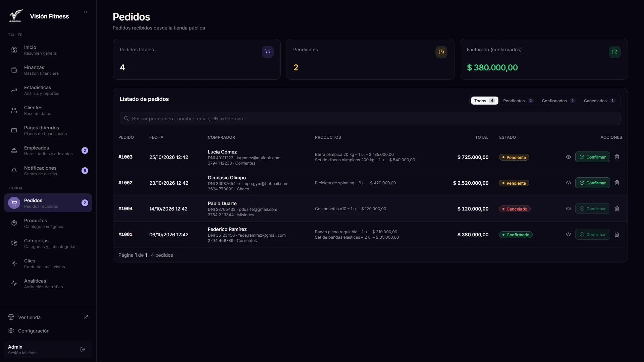The image size is (644, 362).
Task: Open Categorías tree icon in sidebar
Action: click(14, 243)
